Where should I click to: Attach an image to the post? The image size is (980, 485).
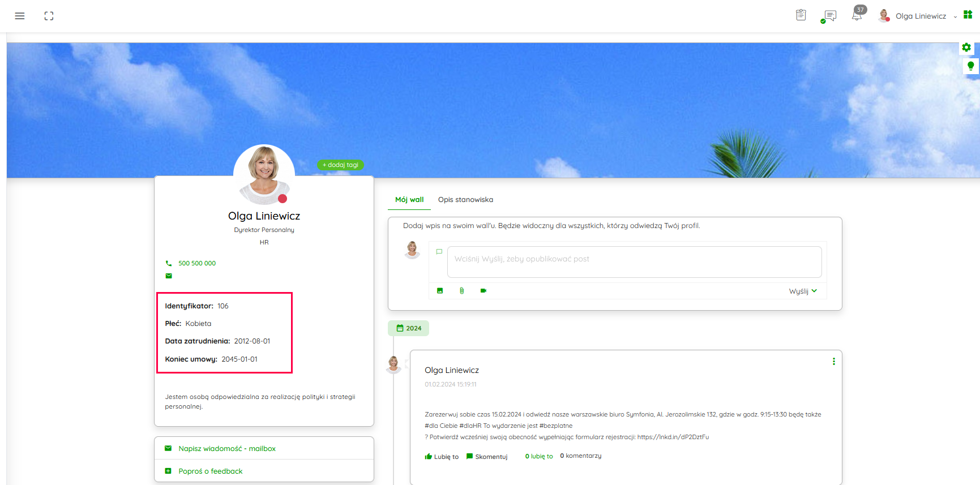tap(440, 291)
